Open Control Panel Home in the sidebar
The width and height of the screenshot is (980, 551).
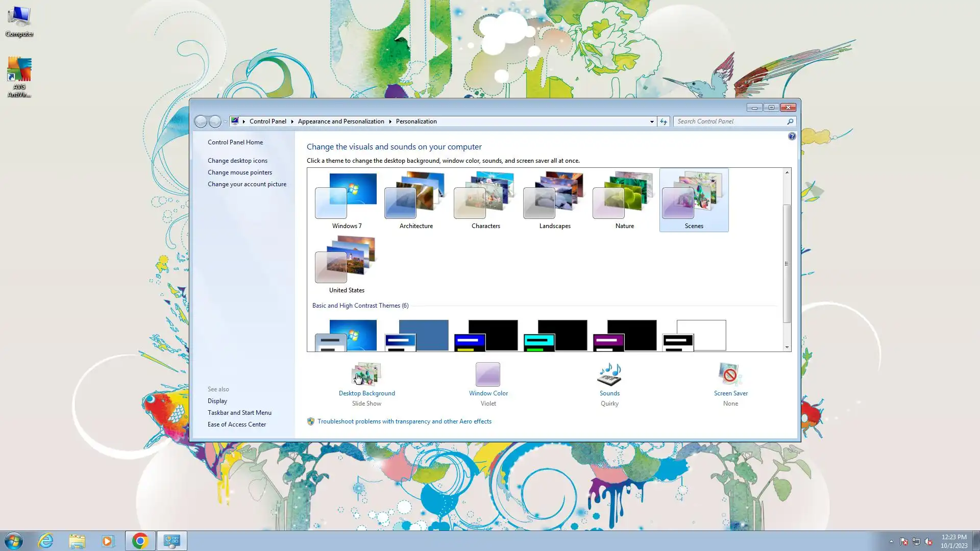coord(235,142)
